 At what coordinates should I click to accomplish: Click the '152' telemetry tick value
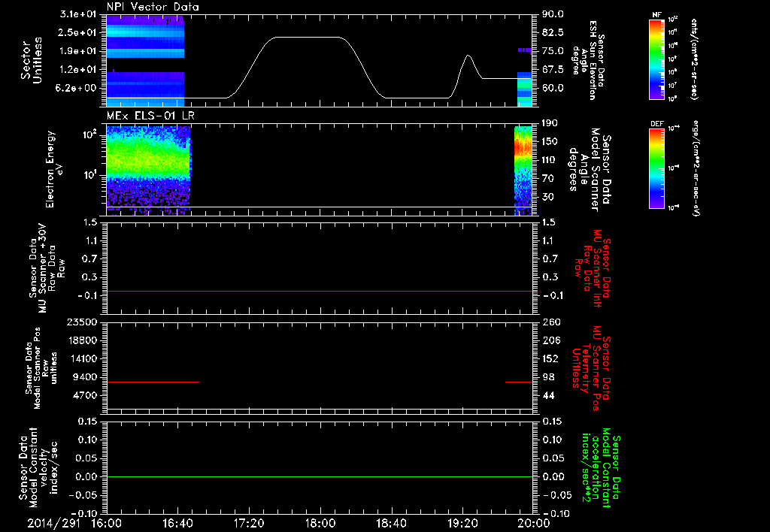pyautogui.click(x=550, y=358)
